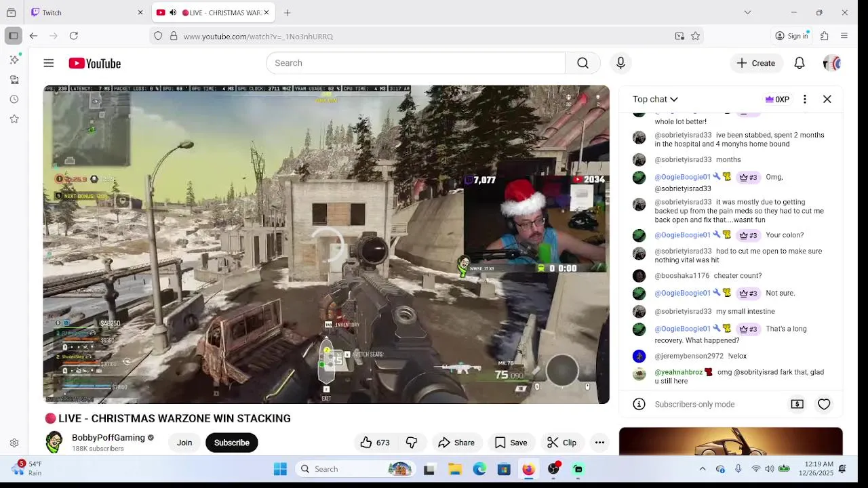Click the Subscribe button
868x488 pixels.
coord(232,443)
